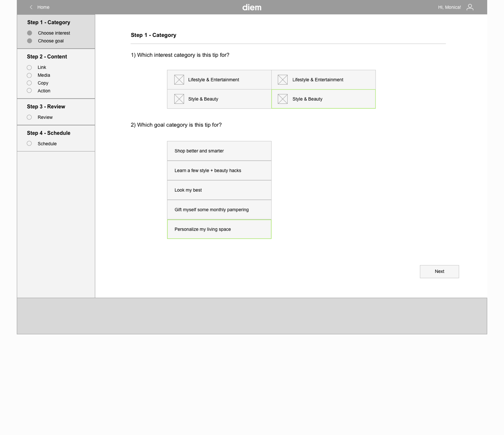Viewport: 504px width, 435px height.
Task: Click image placeholder on green-outlined Style & Beauty
Action: click(283, 99)
